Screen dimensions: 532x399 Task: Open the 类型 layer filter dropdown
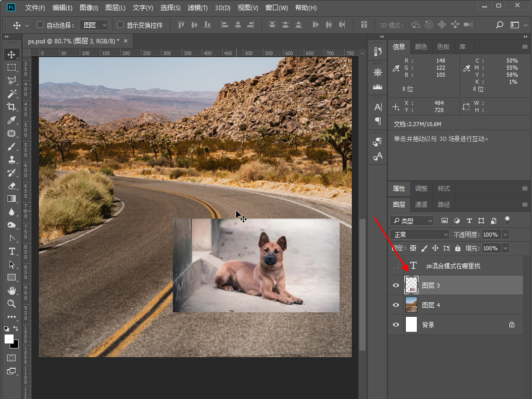pos(412,220)
